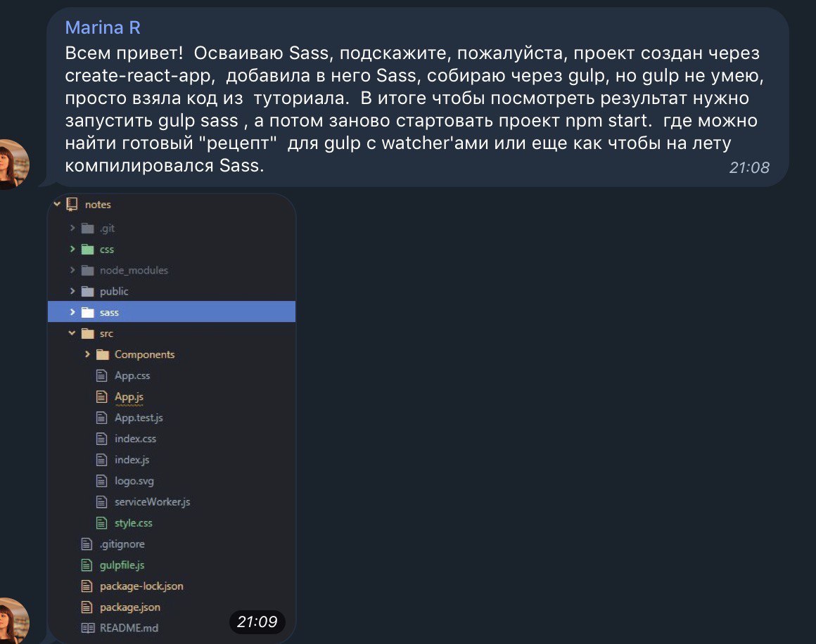816x644 pixels.
Task: Open the gulpfile.js entry
Action: [x=122, y=565]
